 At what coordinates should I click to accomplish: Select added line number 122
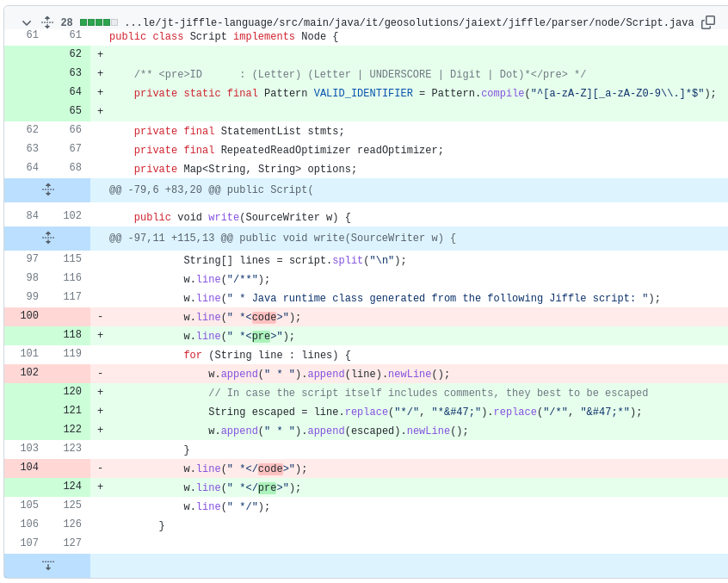click(x=72, y=430)
